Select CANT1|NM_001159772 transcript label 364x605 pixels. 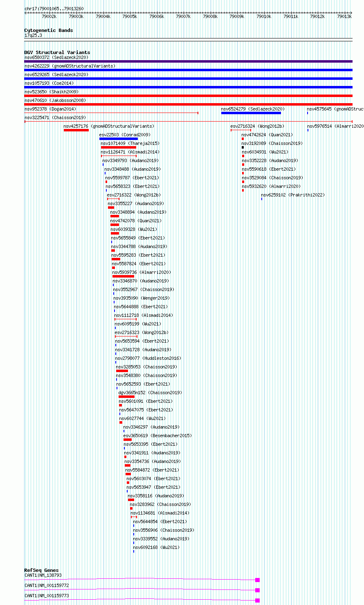pos(47,585)
